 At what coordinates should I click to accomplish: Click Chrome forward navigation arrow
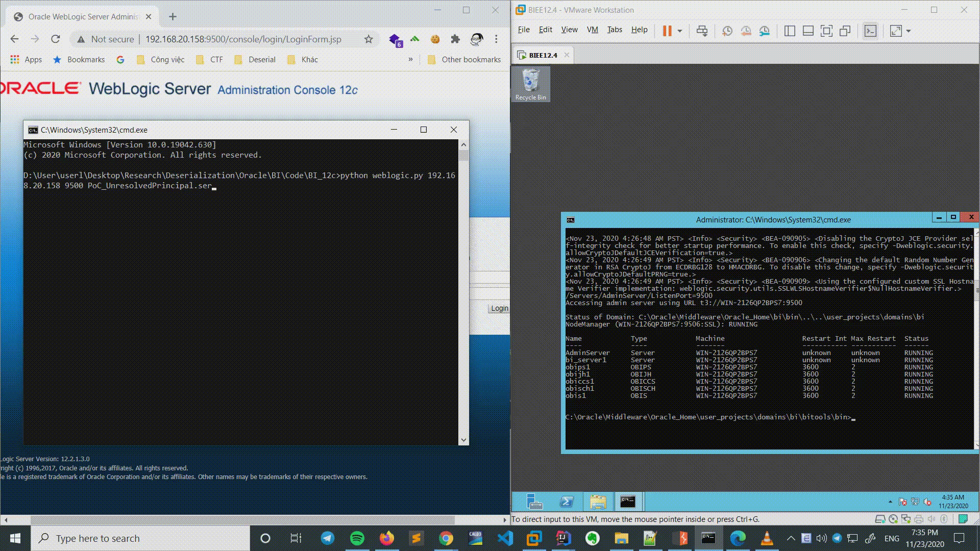[35, 39]
